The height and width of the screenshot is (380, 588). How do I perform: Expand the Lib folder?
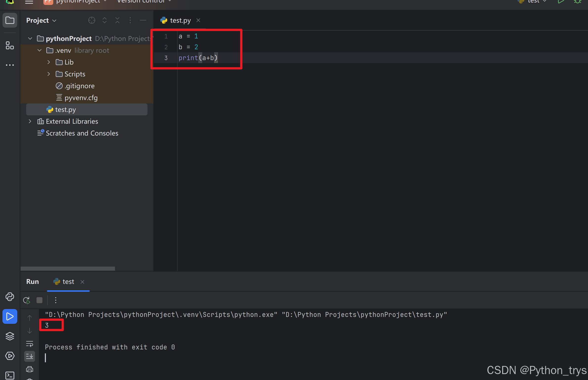[49, 62]
